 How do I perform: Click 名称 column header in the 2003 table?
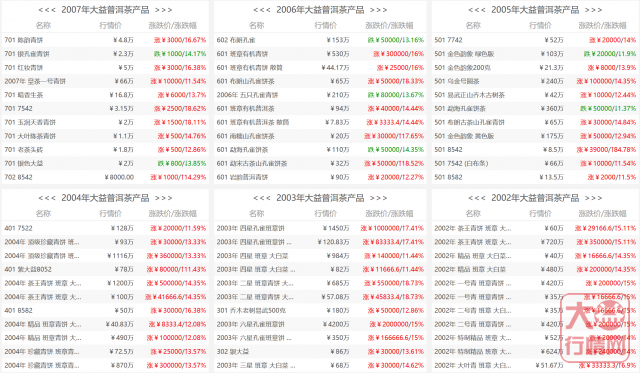(x=257, y=213)
